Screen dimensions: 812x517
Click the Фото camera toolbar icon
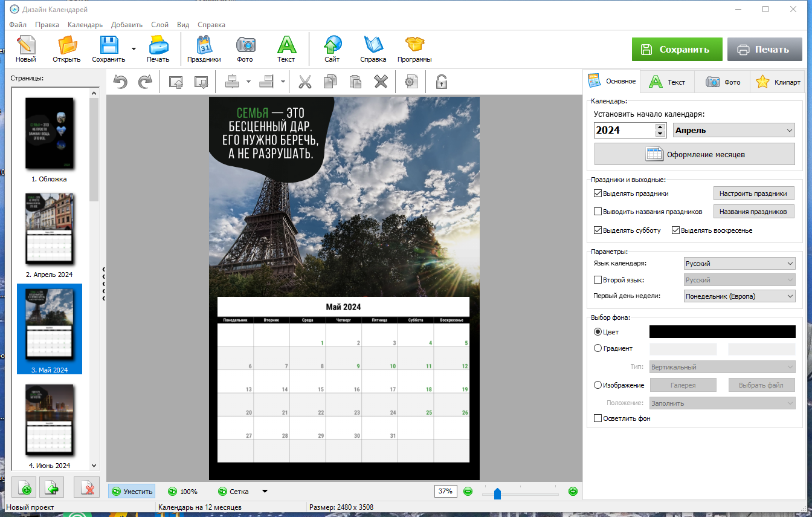point(245,50)
